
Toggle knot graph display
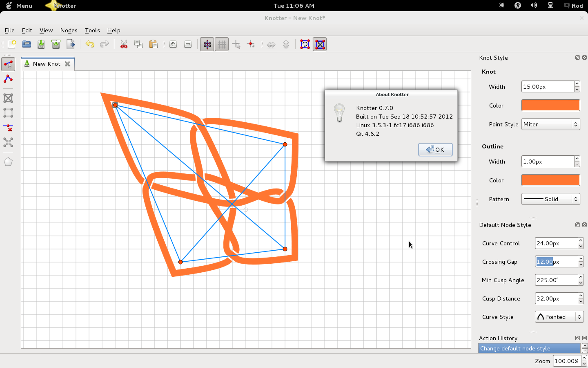[207, 44]
